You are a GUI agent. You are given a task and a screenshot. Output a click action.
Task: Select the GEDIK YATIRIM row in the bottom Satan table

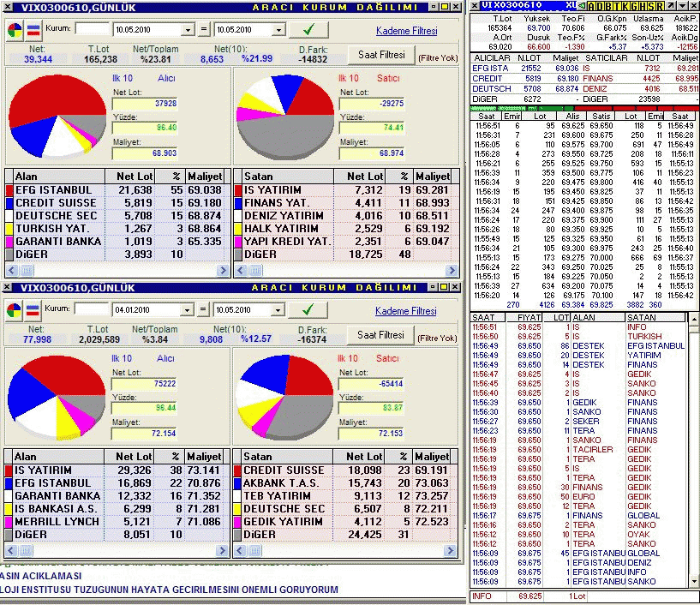345,522
